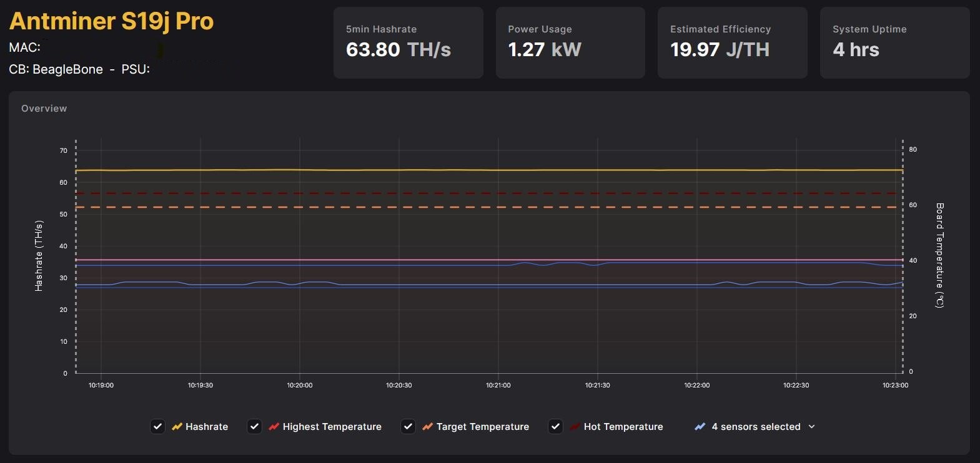Click the 1.27 kW value
Viewport: 980px width, 463px height.
tap(545, 49)
